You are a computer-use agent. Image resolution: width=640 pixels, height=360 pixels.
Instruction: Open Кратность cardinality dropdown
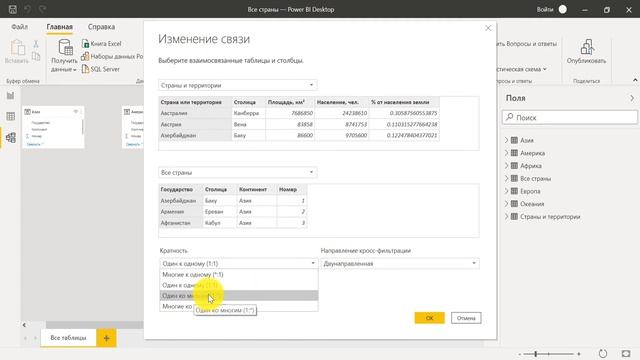239,264
